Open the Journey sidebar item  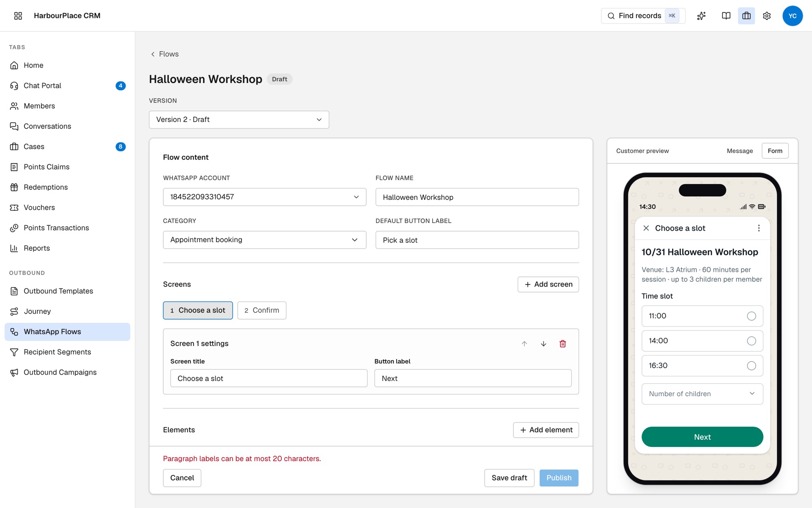tap(67, 312)
